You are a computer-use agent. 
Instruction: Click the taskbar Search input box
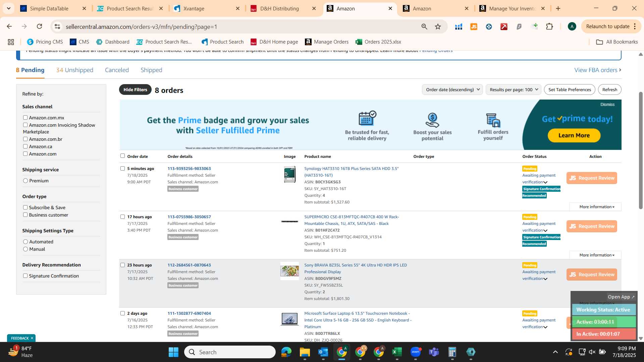click(230, 352)
